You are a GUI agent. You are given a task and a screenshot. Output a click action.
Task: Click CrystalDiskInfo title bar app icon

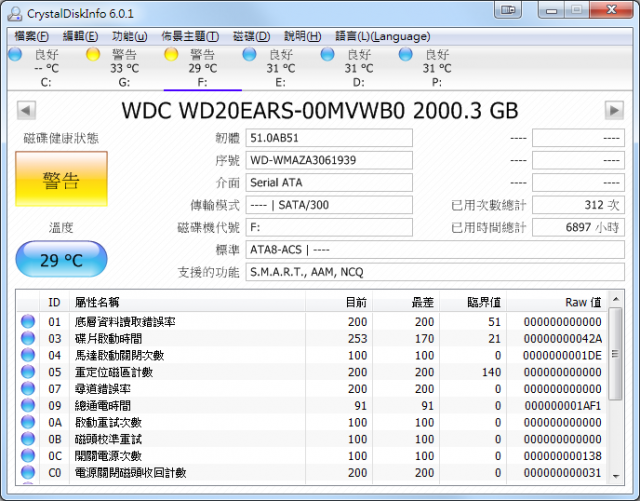coord(15,13)
